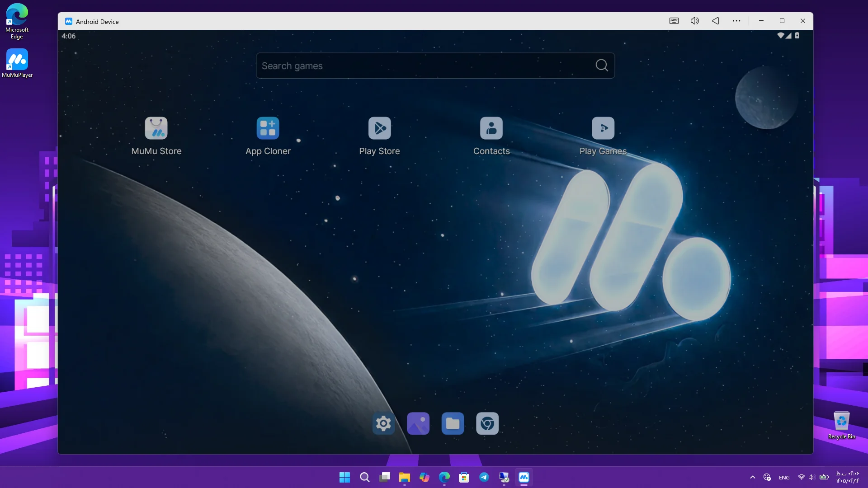Click the volume icon in emulator title bar
Screen dimensions: 868x488
tap(695, 21)
